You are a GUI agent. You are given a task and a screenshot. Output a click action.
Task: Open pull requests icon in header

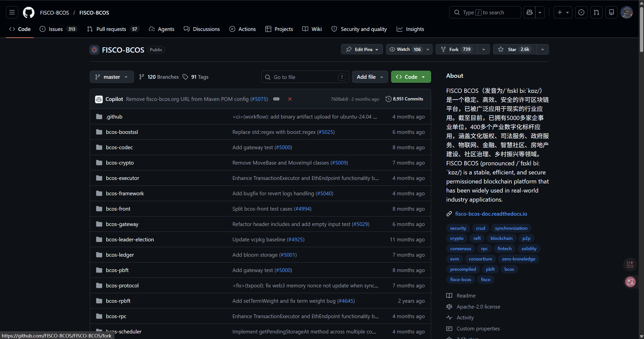[596, 12]
